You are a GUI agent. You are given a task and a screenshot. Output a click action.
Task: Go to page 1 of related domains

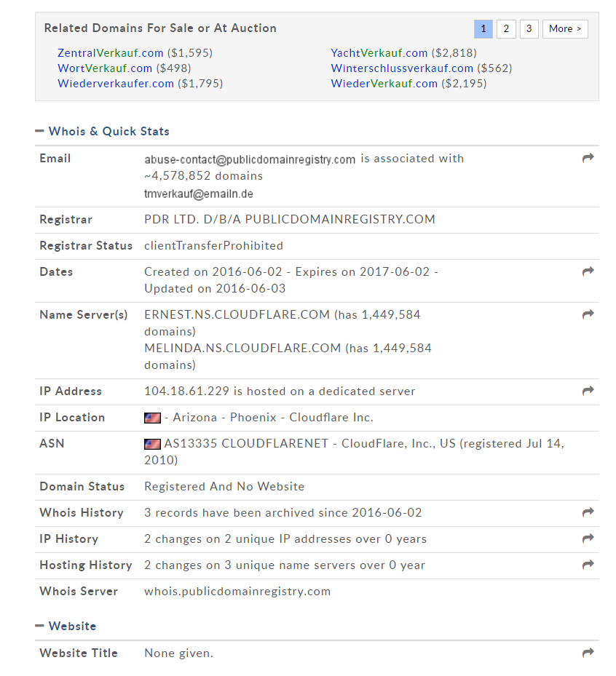[483, 29]
